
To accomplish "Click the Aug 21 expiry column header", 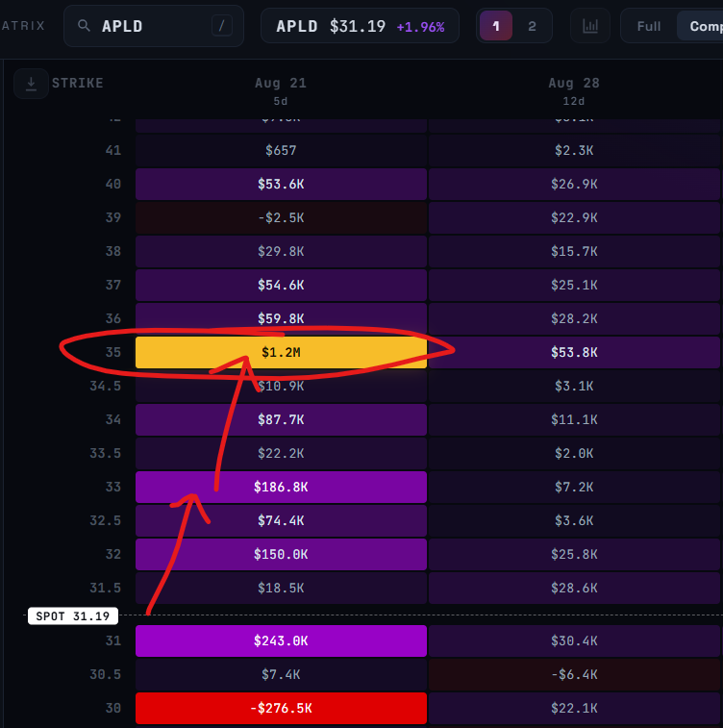I will coord(281,90).
